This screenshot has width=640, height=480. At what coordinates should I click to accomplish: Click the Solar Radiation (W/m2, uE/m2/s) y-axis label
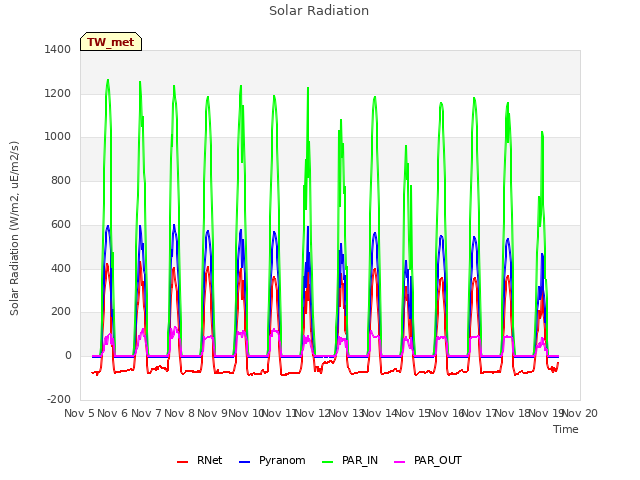pyautogui.click(x=14, y=228)
